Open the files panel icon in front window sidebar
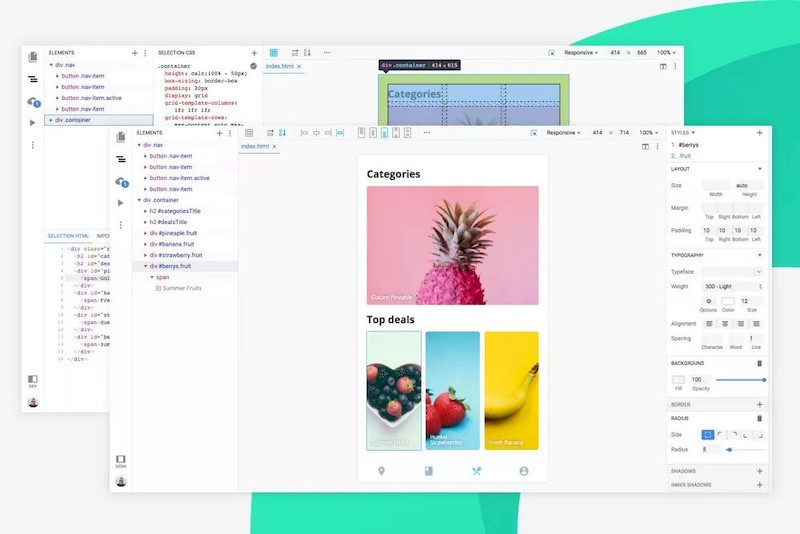 tap(121, 137)
